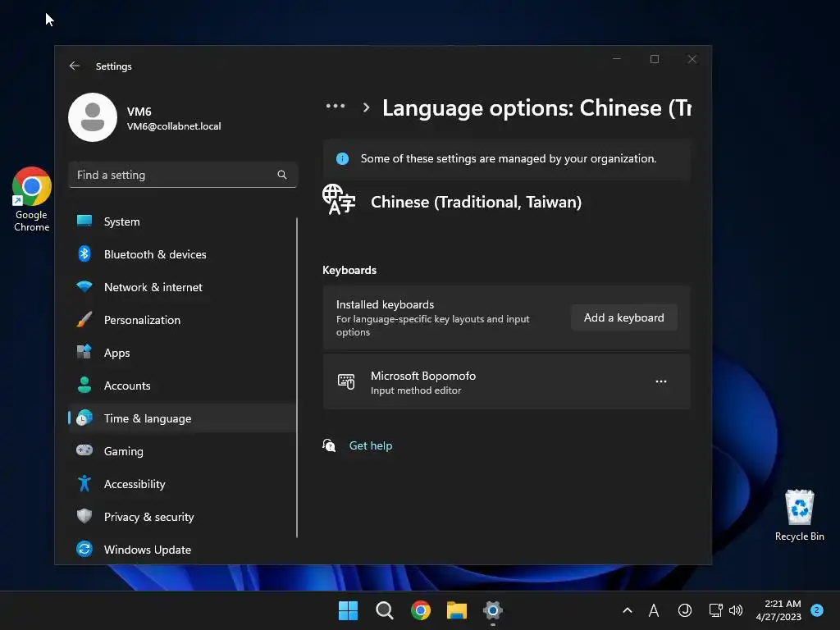Image resolution: width=840 pixels, height=630 pixels.
Task: Open taskbar Search
Action: coord(384,610)
